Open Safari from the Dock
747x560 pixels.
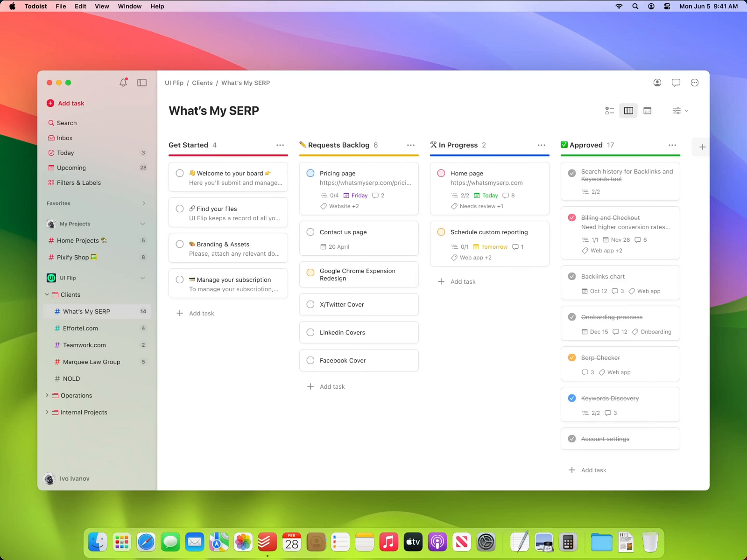[146, 542]
